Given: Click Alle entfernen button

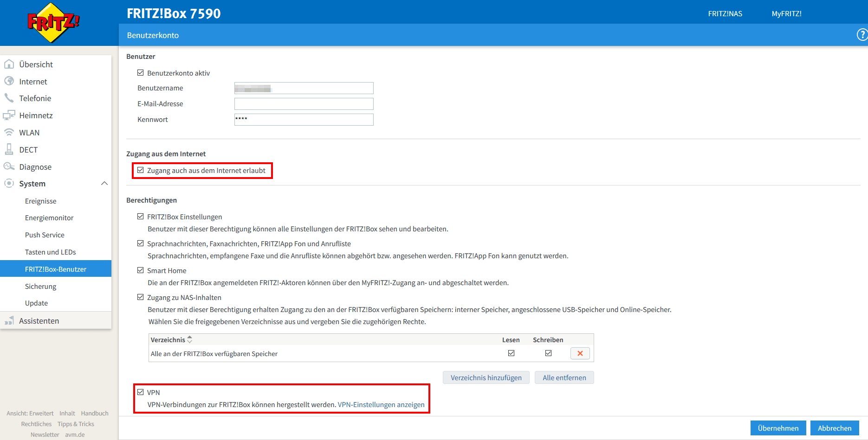Looking at the screenshot, I should (x=564, y=377).
